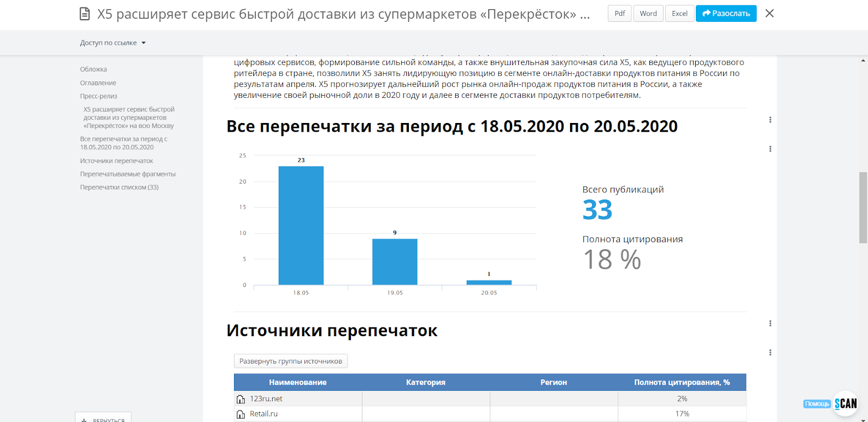
Task: Open kebab menu beside Источники перепечаток heading
Action: click(x=770, y=324)
